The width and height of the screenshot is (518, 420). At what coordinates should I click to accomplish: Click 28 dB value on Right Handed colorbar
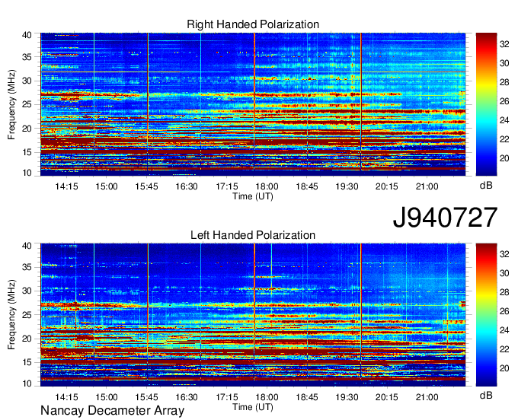(504, 82)
